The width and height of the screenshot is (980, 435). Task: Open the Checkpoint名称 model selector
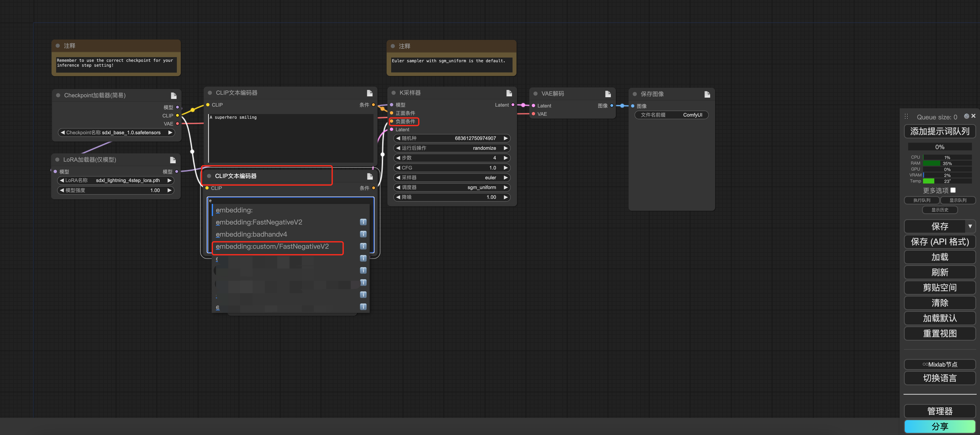(x=116, y=133)
